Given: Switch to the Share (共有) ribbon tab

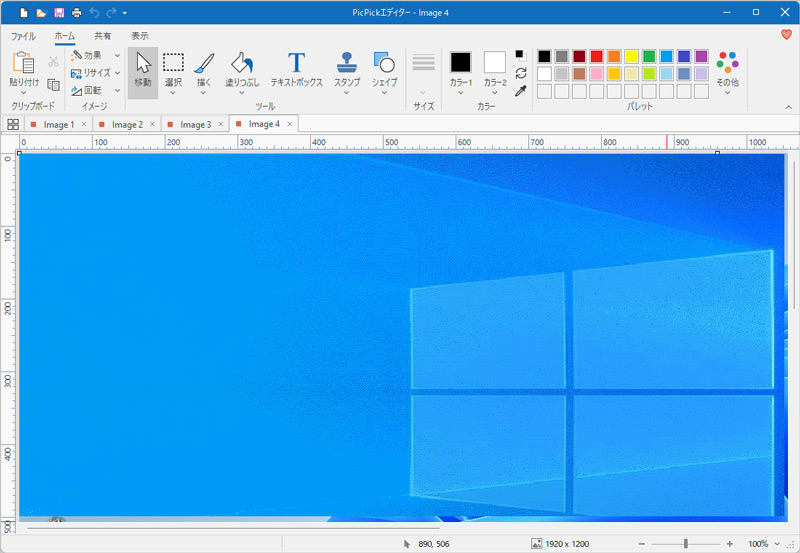Looking at the screenshot, I should click(x=103, y=36).
